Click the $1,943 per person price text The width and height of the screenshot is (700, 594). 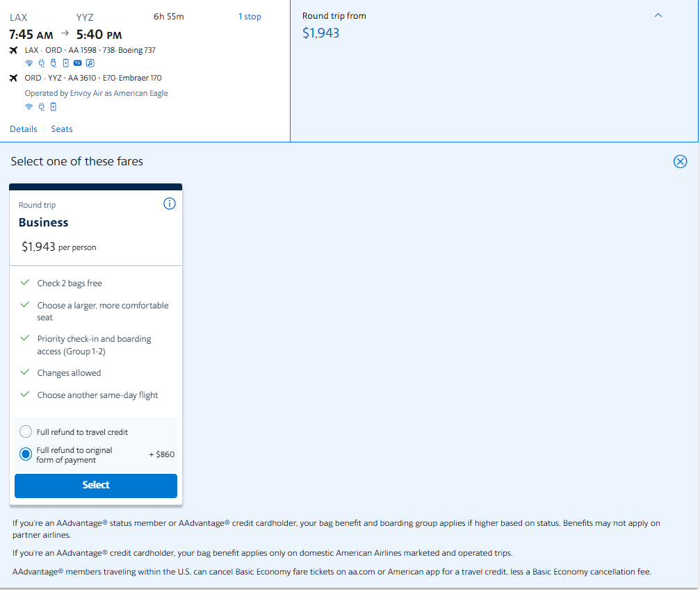[x=59, y=247]
